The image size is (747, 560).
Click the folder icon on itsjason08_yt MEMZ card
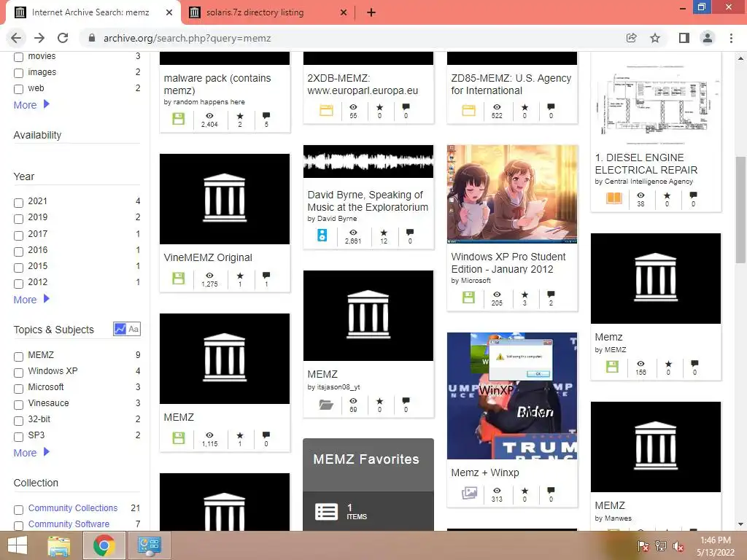[x=326, y=405]
